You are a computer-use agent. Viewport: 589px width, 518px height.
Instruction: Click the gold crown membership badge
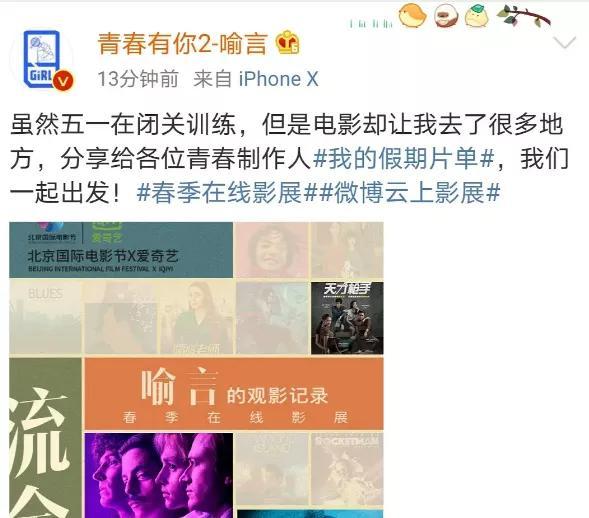pos(288,43)
